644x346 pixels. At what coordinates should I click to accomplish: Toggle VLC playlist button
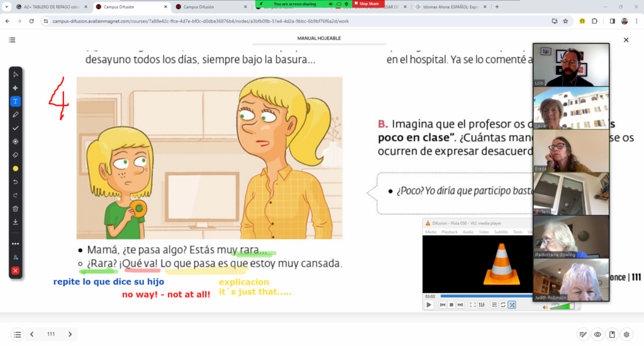[x=494, y=305]
